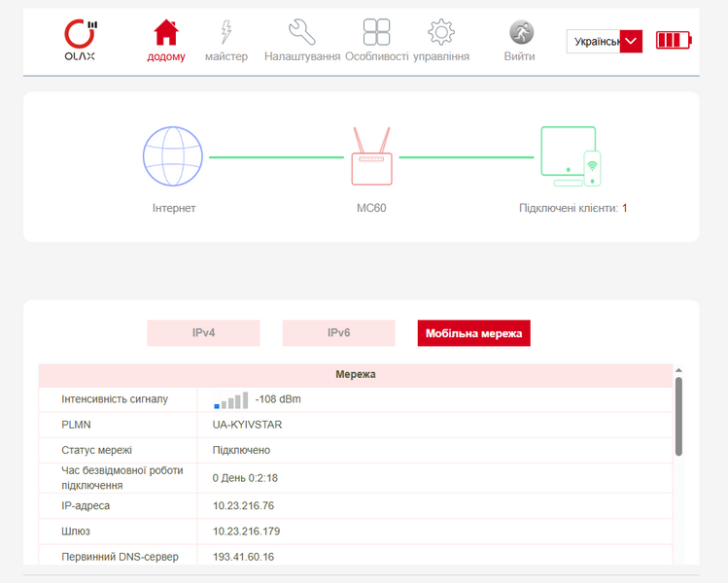This screenshot has height=583, width=728.
Task: Click the table scrollbar up arrow
Action: (x=678, y=370)
